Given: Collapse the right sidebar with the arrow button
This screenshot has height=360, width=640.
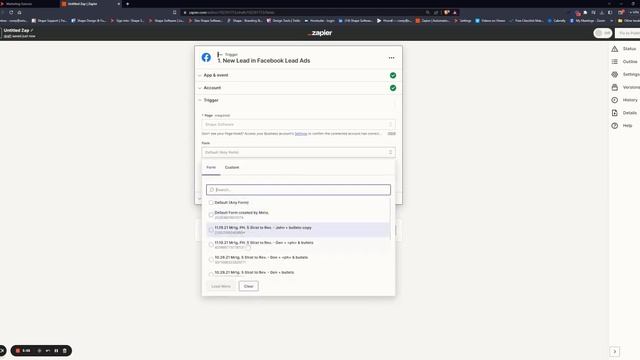Looking at the screenshot, I should 615,351.
